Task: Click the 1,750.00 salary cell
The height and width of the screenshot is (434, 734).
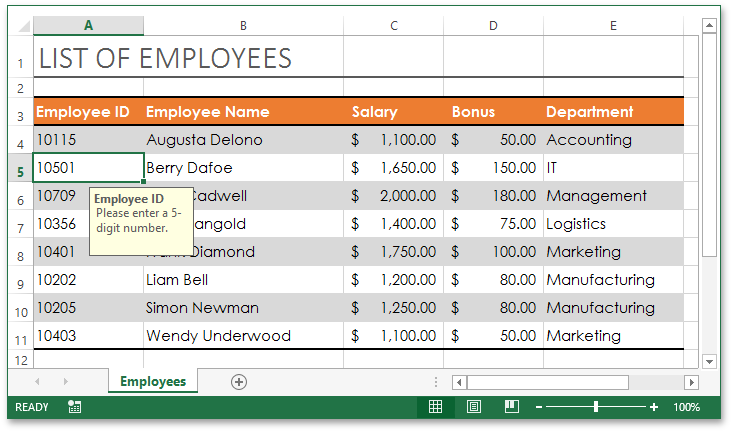Action: pos(394,252)
